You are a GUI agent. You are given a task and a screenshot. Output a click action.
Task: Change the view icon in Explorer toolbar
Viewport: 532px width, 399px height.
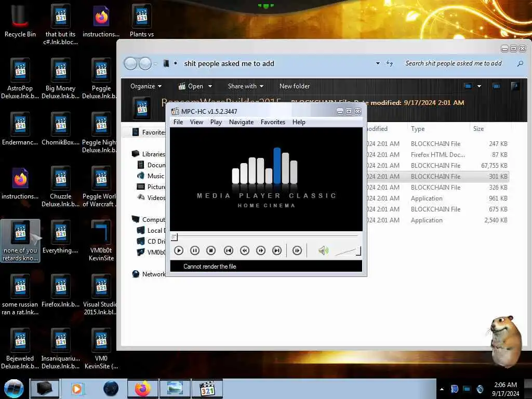point(468,86)
